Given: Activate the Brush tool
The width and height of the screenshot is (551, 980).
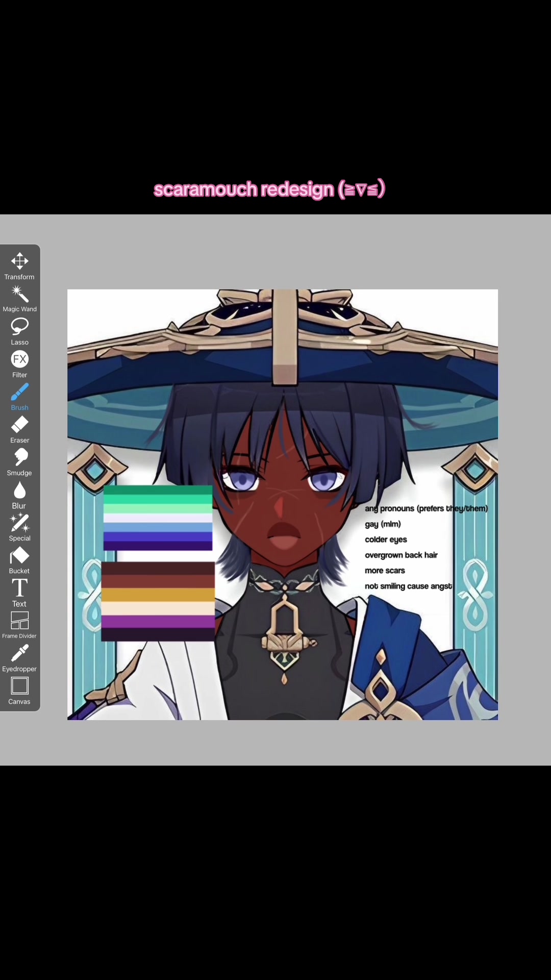Looking at the screenshot, I should (x=19, y=397).
